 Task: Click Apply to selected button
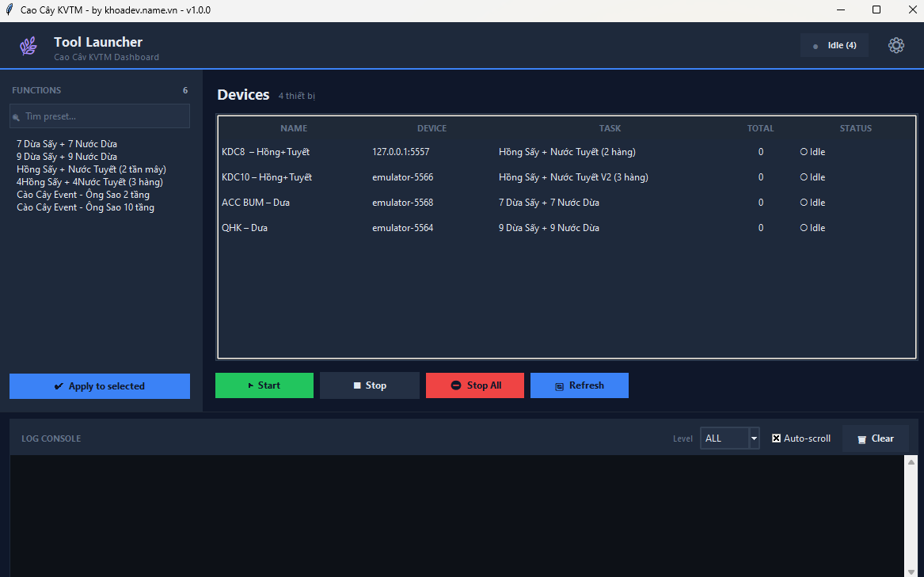(100, 386)
